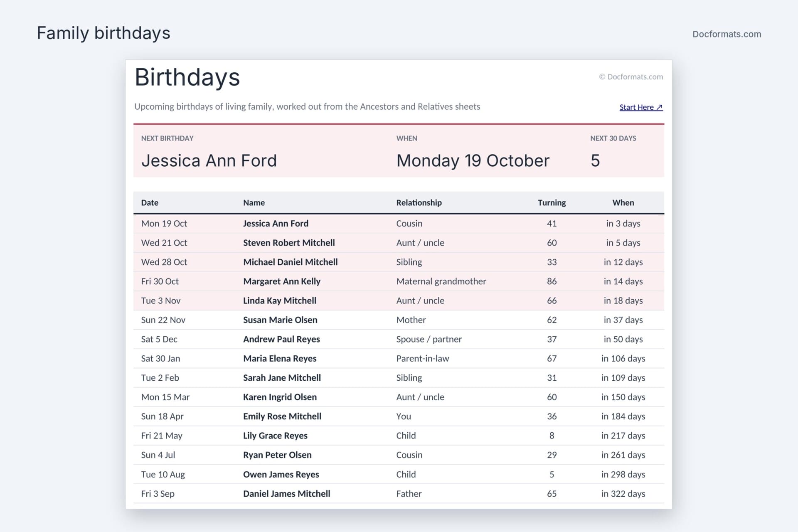Click the 'in 184 days' cell
The image size is (798, 532).
coord(623,416)
